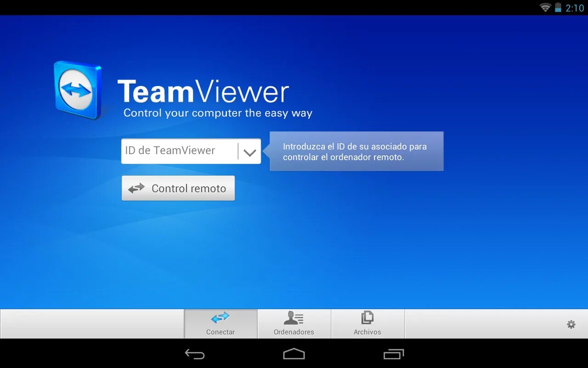
Task: Open the ID history dropdown arrow
Action: point(250,152)
